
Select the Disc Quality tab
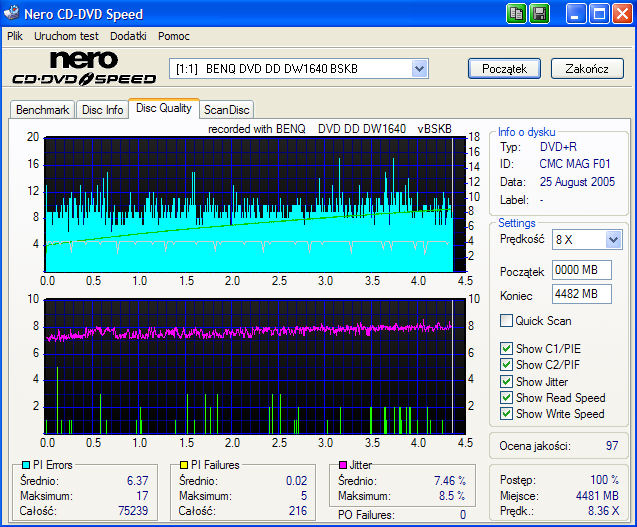click(164, 108)
